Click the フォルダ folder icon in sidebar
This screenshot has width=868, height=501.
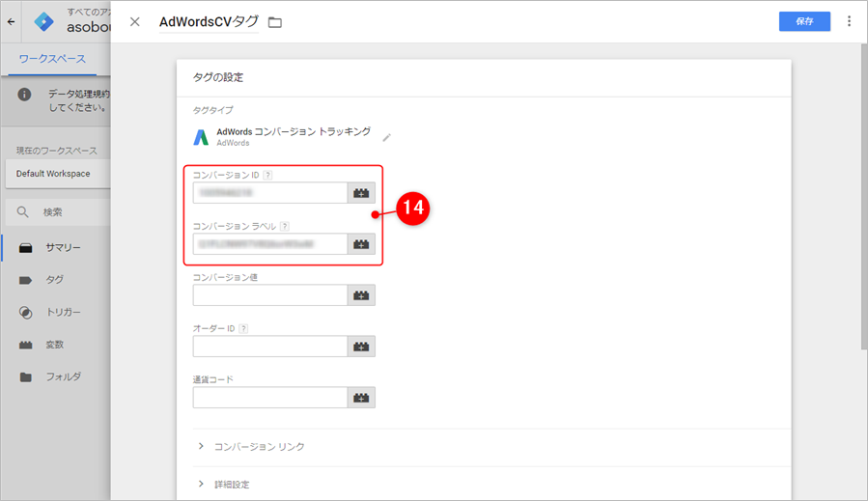25,377
